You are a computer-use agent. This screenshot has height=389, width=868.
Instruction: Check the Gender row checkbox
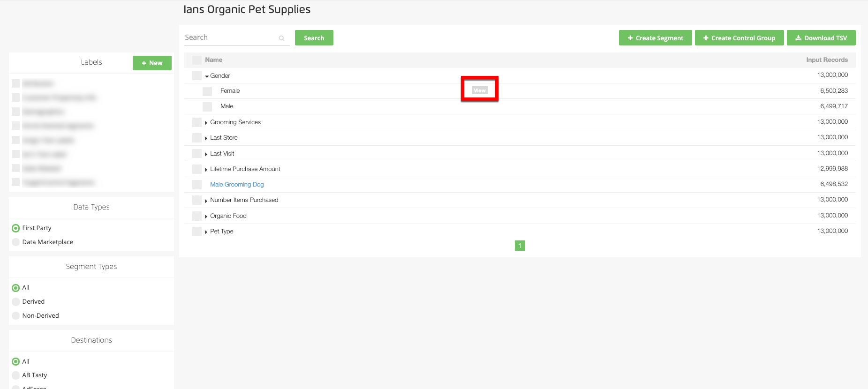point(197,75)
